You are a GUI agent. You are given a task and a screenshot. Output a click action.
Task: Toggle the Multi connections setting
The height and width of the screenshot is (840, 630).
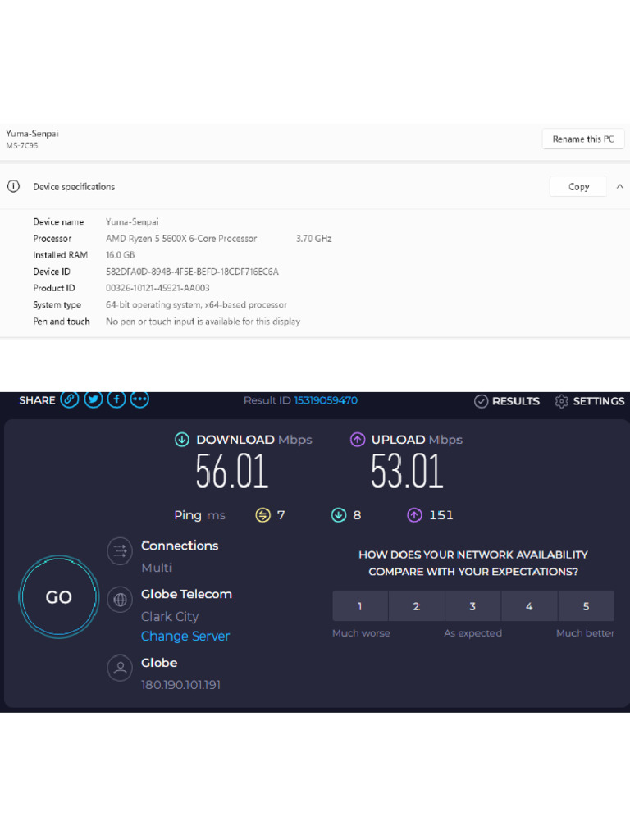[157, 568]
